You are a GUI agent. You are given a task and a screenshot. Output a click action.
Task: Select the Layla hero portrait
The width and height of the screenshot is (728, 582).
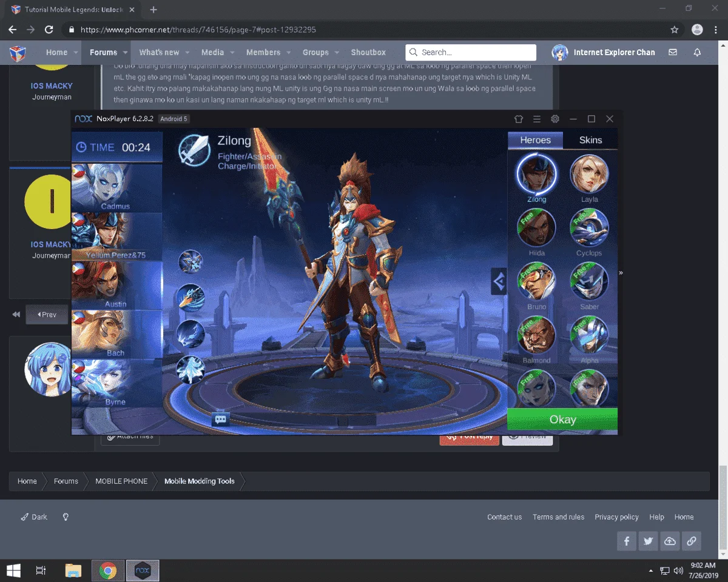click(x=589, y=173)
